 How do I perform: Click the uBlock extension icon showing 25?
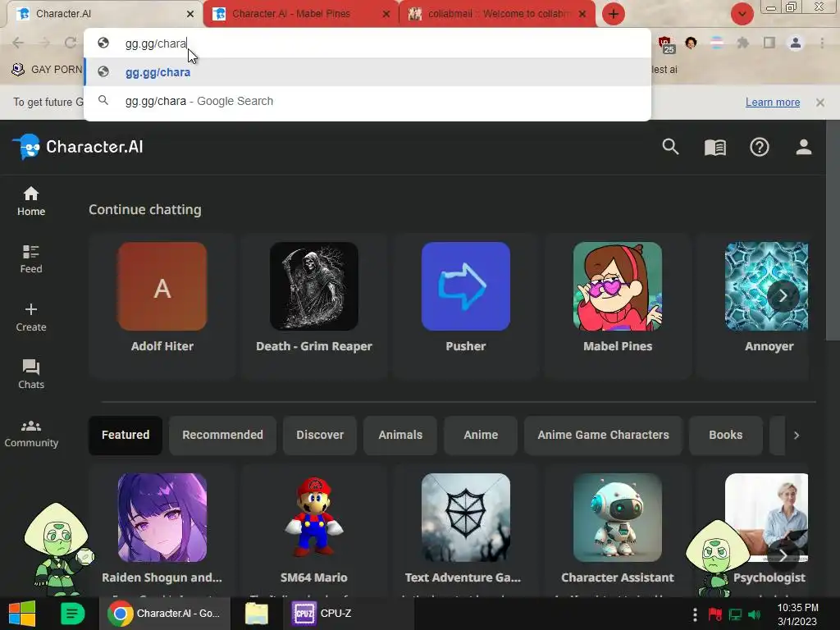coord(666,44)
